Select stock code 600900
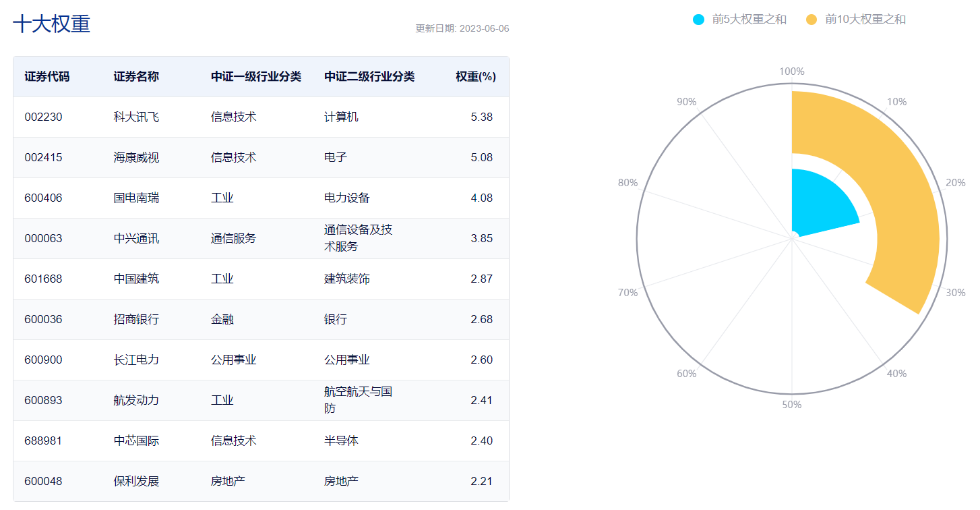 click(43, 360)
